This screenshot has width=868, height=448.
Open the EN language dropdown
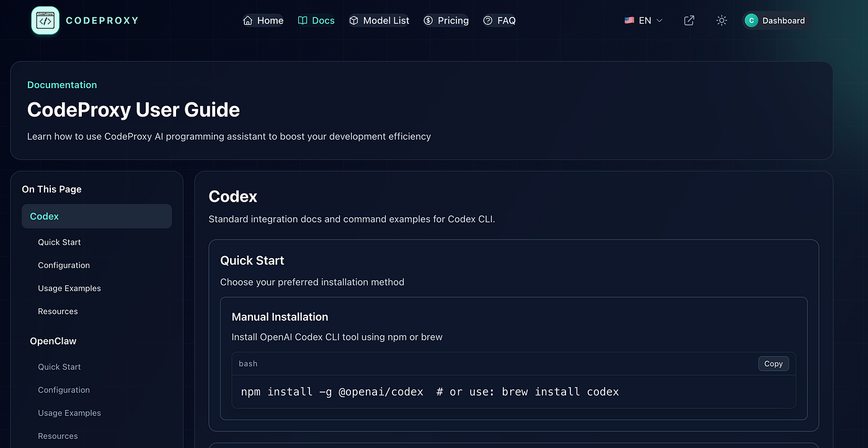(x=644, y=20)
